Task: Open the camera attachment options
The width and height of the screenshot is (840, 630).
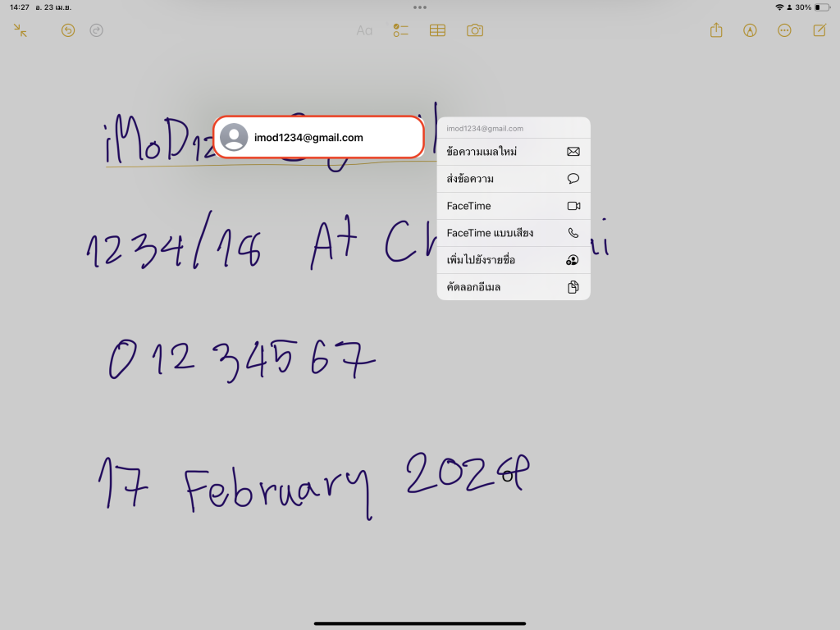Action: tap(475, 30)
